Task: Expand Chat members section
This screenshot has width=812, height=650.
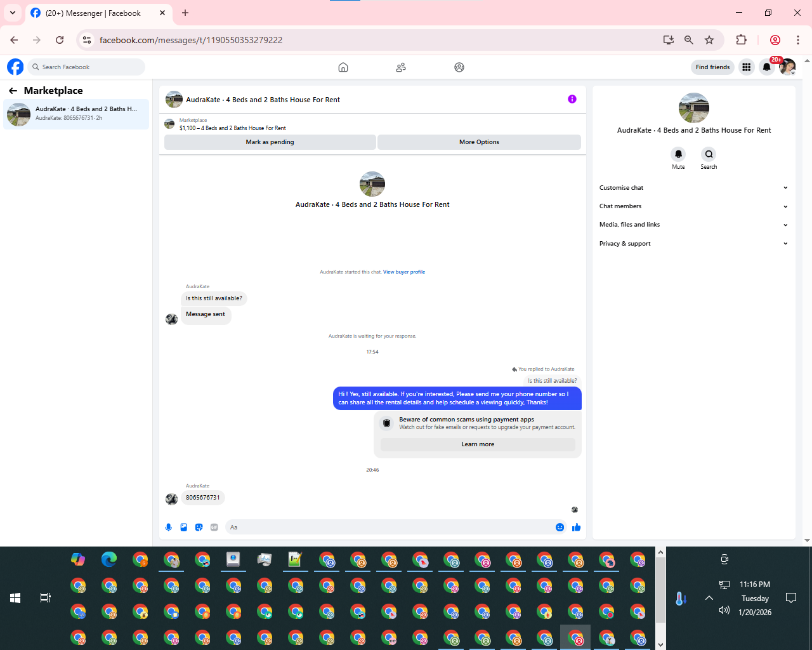Action: 693,206
